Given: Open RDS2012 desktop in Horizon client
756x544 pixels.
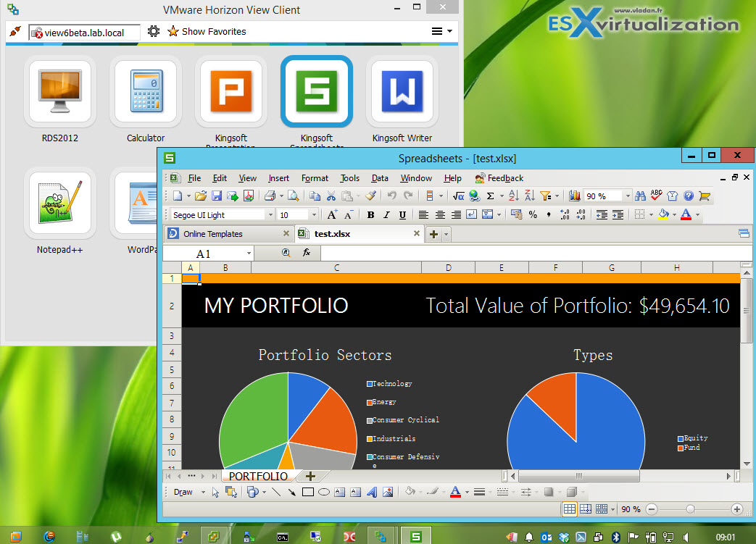Looking at the screenshot, I should [59, 91].
